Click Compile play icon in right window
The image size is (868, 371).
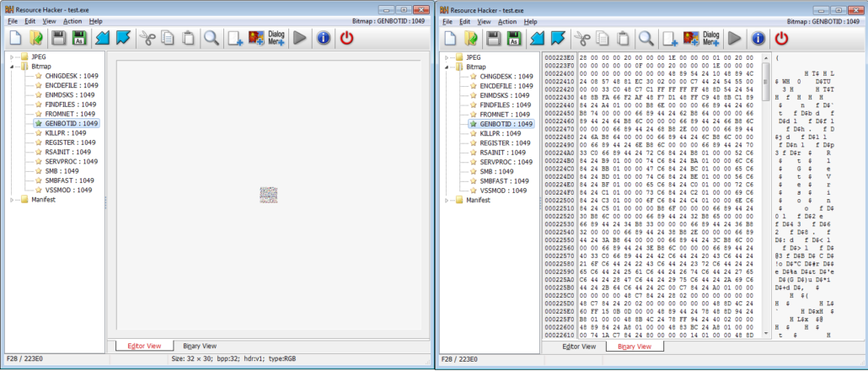pos(734,38)
